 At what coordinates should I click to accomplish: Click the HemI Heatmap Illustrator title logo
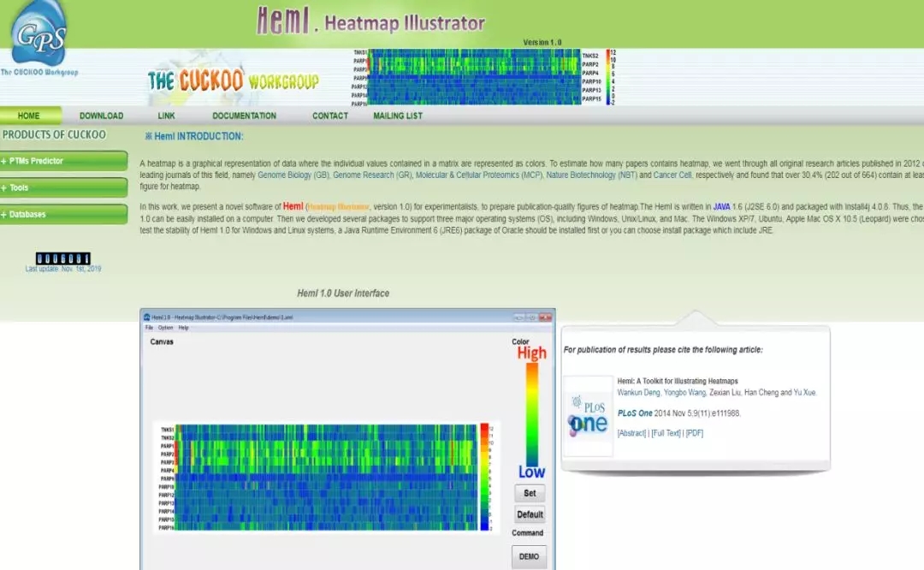pos(370,21)
